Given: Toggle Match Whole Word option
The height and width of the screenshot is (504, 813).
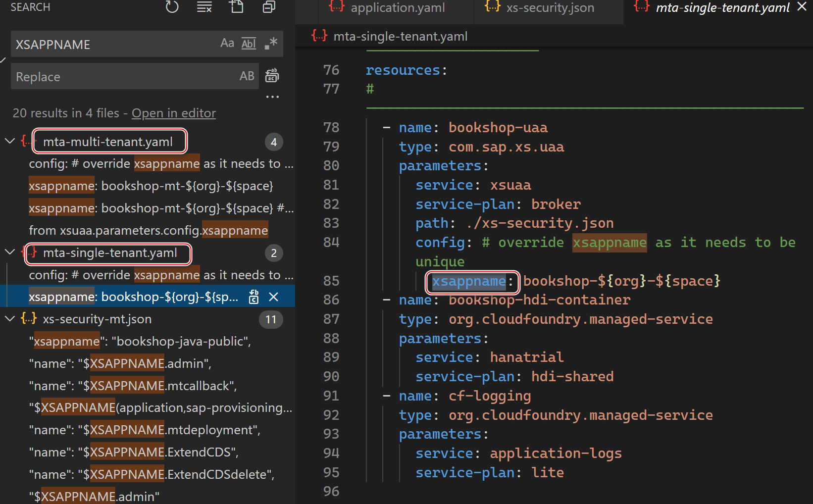Looking at the screenshot, I should pyautogui.click(x=249, y=44).
